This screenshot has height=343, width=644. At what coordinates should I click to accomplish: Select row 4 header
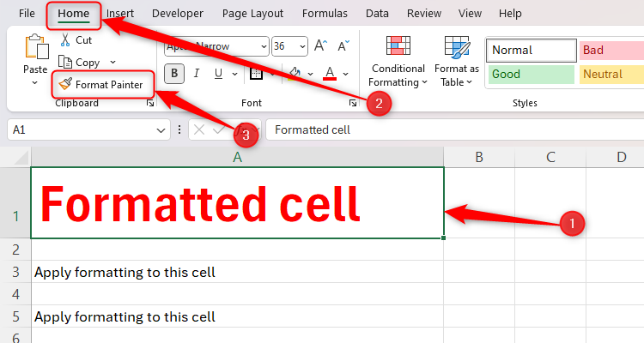point(15,294)
